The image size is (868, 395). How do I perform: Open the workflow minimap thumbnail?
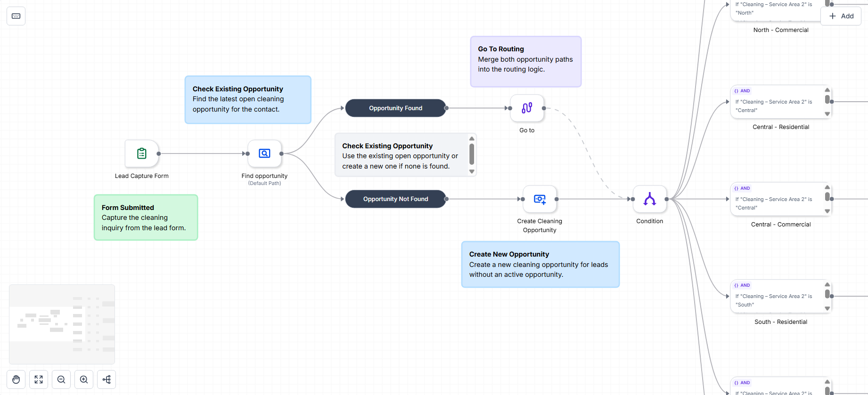(62, 324)
